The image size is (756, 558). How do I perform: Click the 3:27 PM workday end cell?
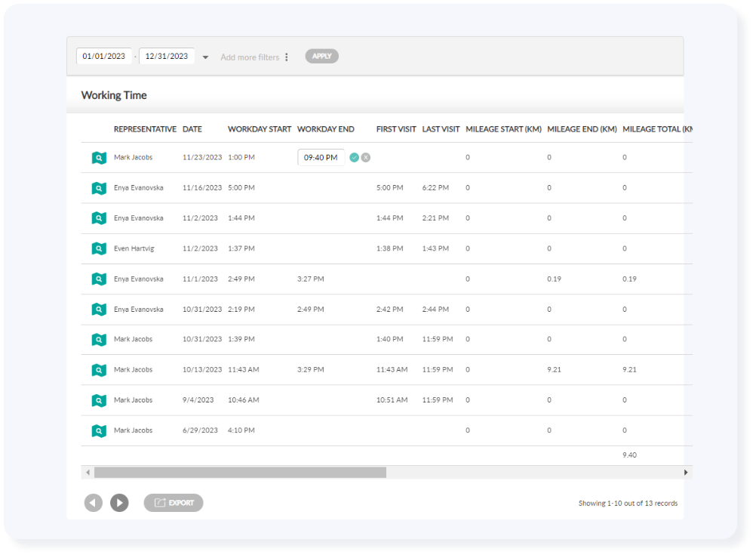tap(311, 279)
